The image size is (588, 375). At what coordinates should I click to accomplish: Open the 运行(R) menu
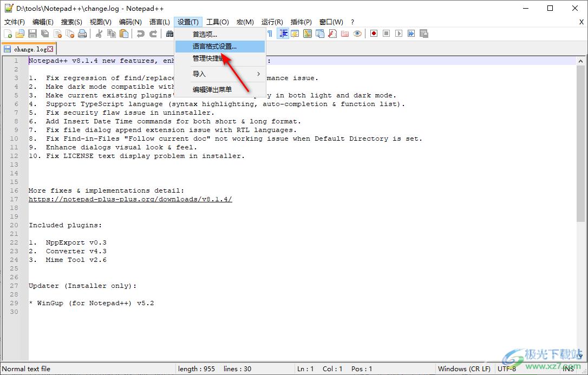[272, 22]
